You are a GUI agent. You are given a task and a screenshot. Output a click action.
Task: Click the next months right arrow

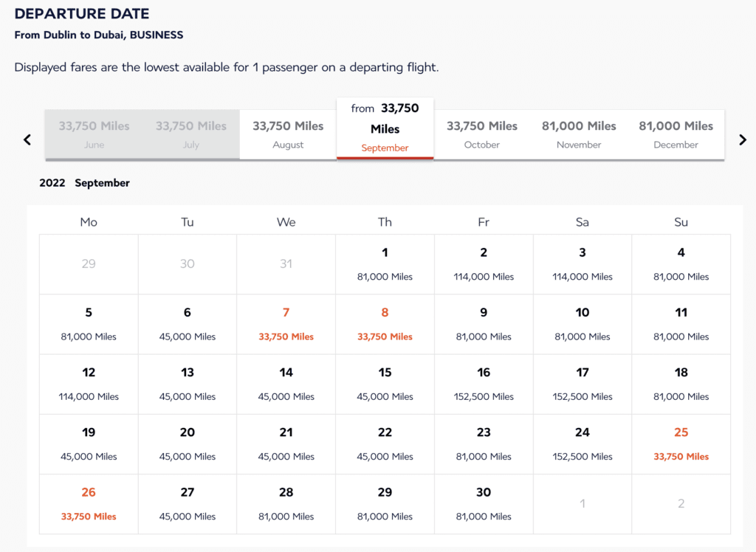(x=743, y=139)
